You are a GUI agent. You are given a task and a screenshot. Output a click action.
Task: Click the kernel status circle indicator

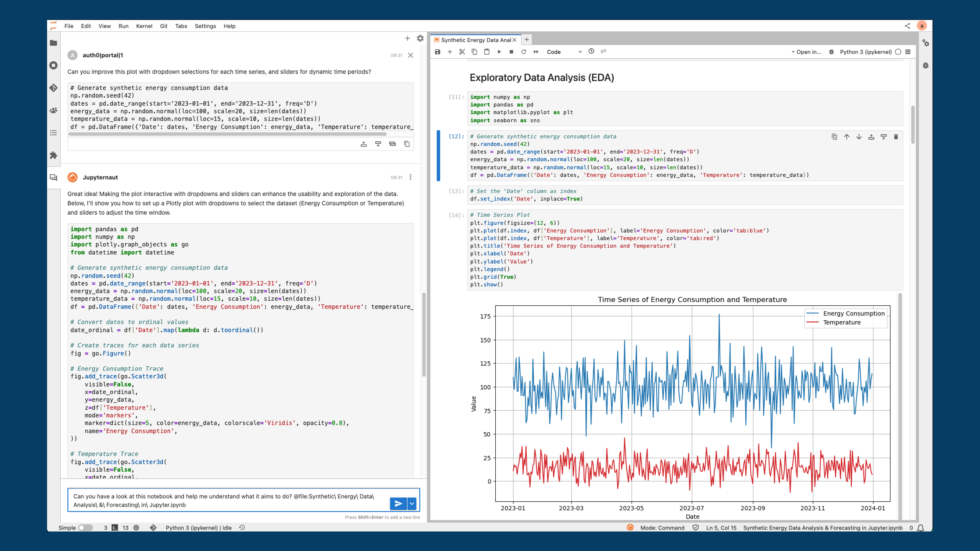coord(898,52)
